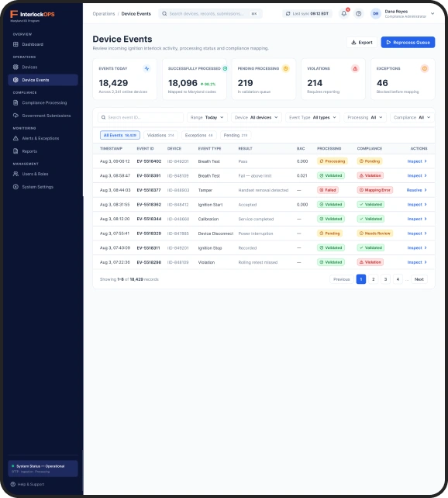Image resolution: width=448 pixels, height=498 pixels.
Task: Switch to the Violations tab
Action: tap(160, 135)
